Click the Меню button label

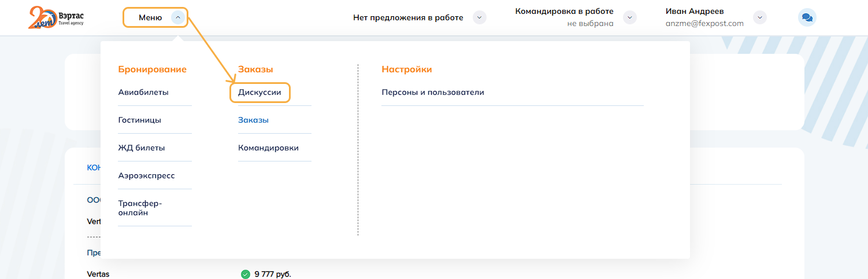[x=150, y=18]
